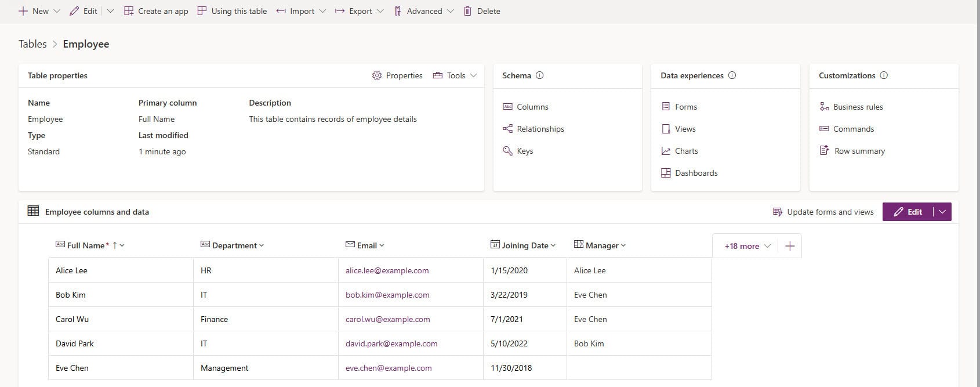Open Business rules customization
Screen dimensions: 980x387
858,107
